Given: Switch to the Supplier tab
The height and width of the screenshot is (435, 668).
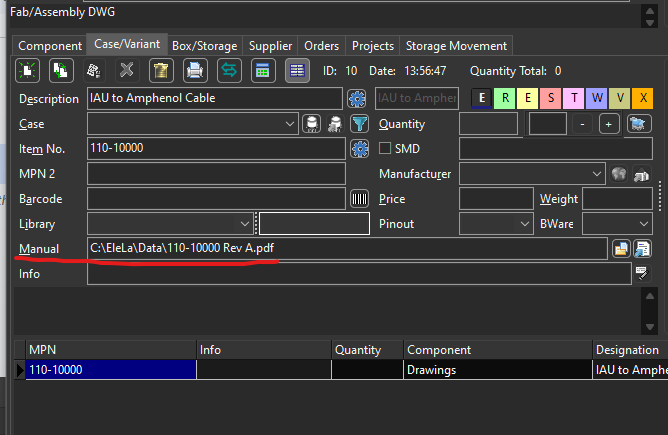Looking at the screenshot, I should [270, 46].
